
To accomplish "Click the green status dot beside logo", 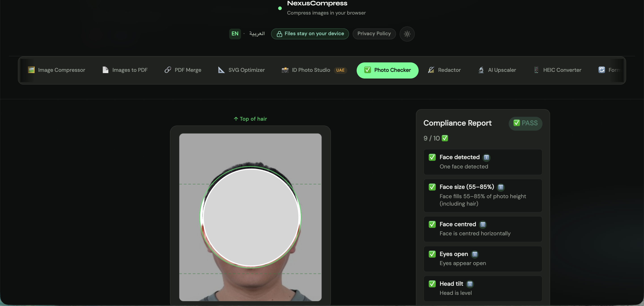I will coord(280,8).
